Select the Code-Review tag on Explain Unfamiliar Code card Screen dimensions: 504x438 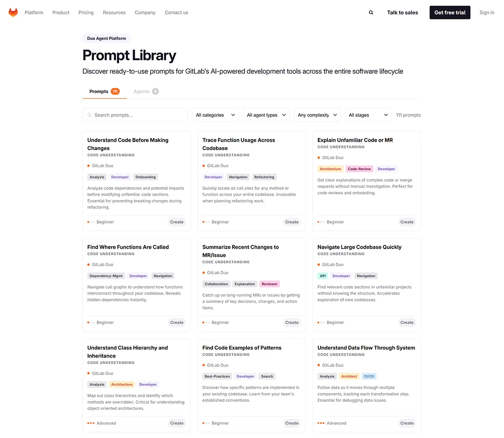(359, 169)
